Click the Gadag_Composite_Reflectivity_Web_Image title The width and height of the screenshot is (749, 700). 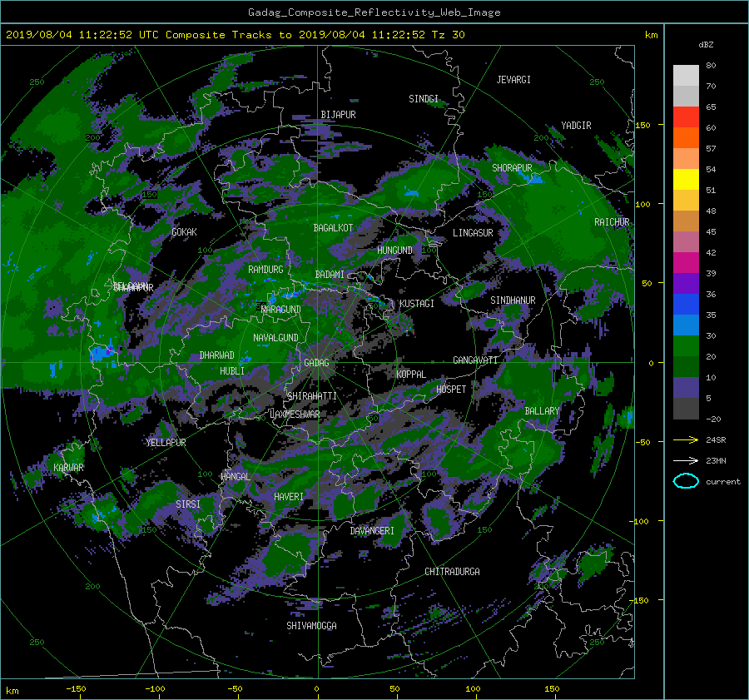click(x=374, y=12)
